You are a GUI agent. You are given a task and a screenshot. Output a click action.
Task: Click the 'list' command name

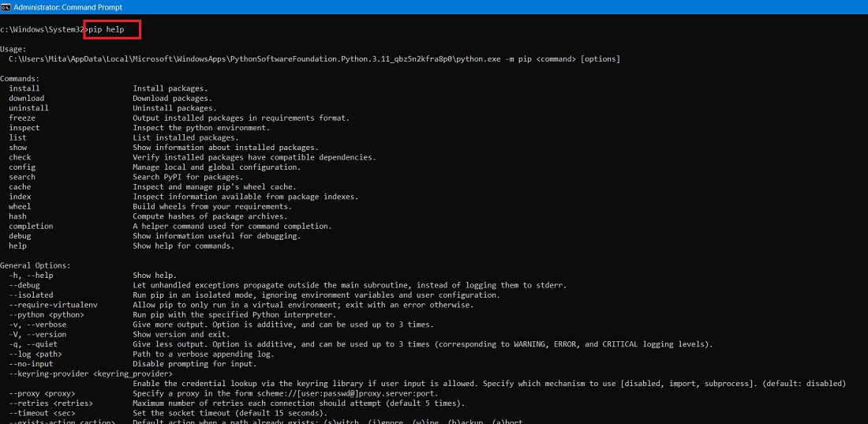pos(17,137)
